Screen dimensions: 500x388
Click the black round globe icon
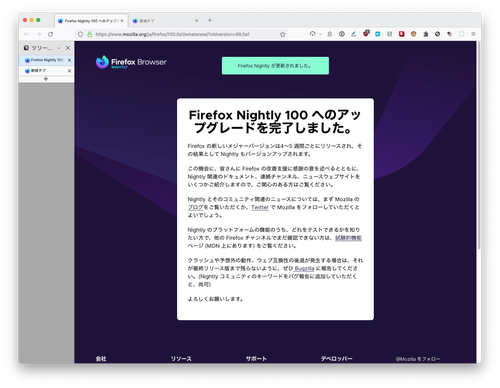point(438,34)
